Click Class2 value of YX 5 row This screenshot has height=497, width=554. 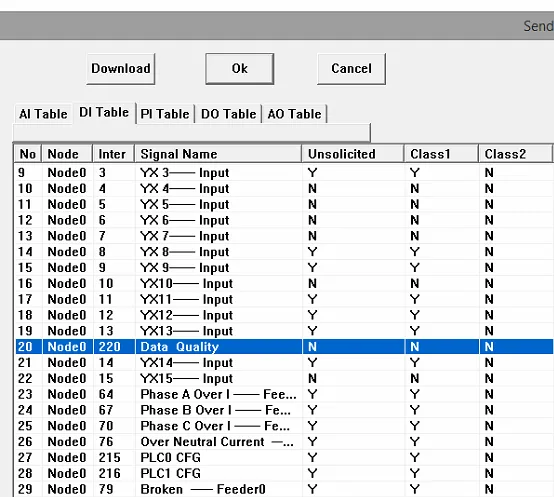489,205
